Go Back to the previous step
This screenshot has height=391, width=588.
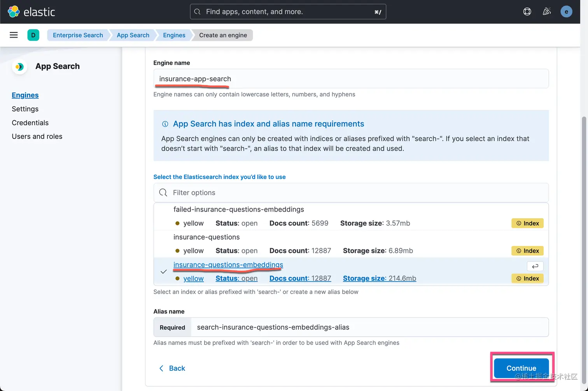172,368
